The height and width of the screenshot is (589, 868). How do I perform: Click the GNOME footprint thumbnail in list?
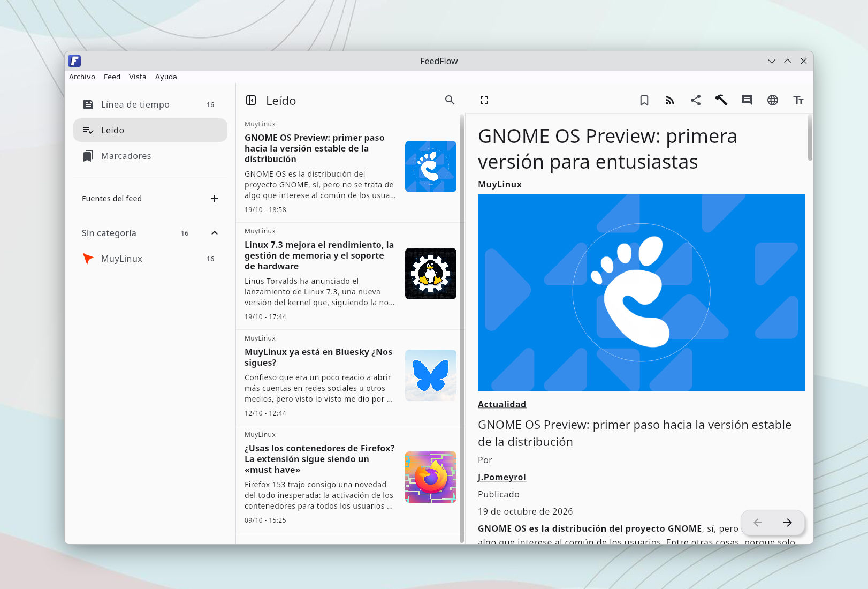coord(431,167)
